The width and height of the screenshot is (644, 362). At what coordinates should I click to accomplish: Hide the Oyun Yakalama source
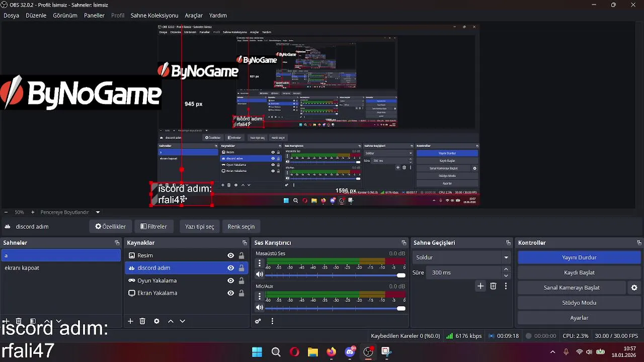(230, 281)
